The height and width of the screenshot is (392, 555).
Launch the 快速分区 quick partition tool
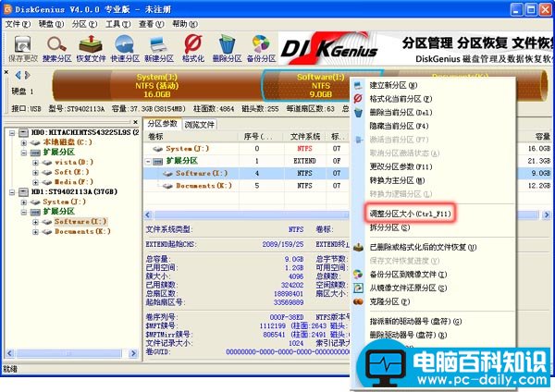click(125, 49)
